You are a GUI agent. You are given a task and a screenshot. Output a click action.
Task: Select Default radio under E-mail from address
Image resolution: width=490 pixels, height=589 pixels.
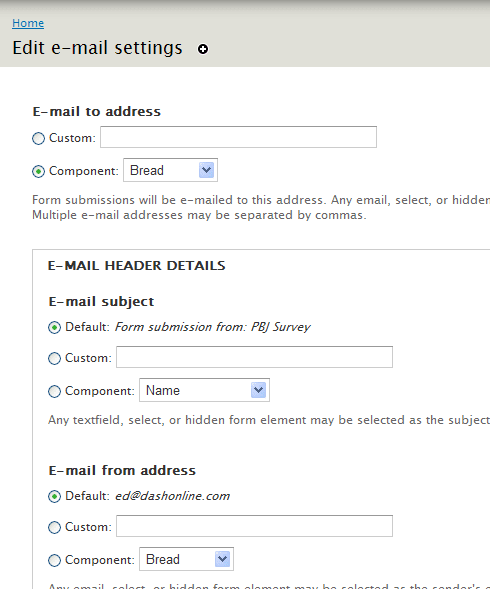coord(54,497)
